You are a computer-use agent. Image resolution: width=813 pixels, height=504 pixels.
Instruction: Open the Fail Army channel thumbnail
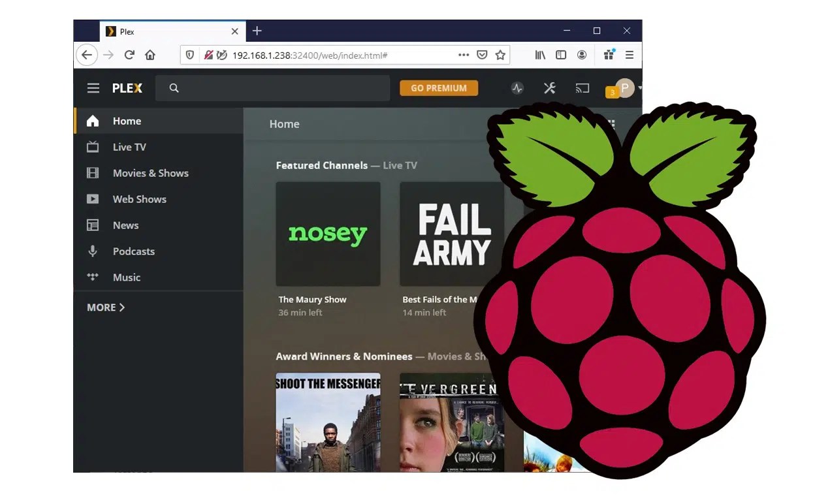tap(452, 234)
